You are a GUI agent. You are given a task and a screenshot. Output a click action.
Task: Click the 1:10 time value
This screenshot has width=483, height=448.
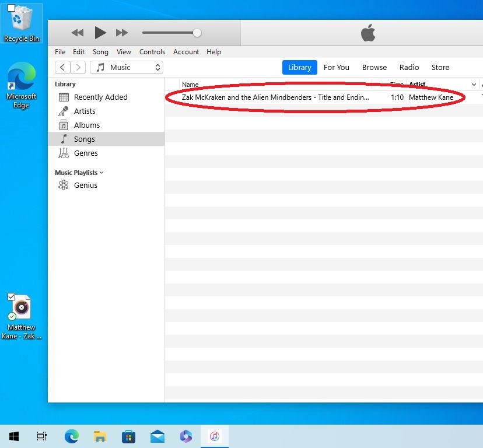pyautogui.click(x=397, y=97)
